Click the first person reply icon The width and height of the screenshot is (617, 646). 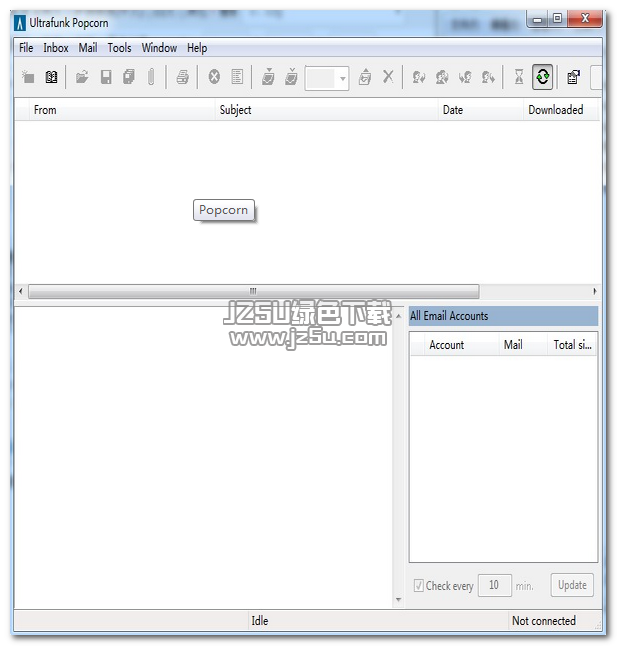[x=419, y=77]
